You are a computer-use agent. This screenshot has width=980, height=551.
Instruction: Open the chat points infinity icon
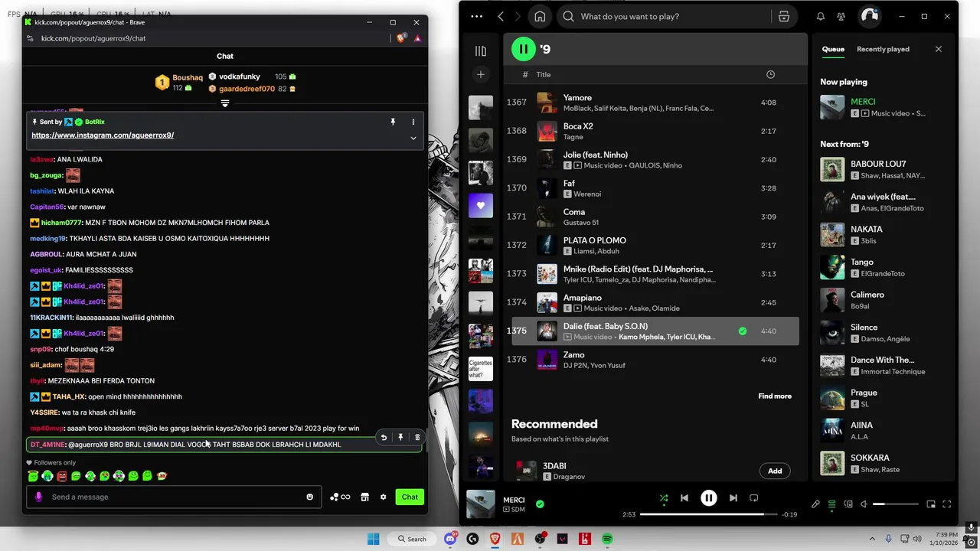340,497
